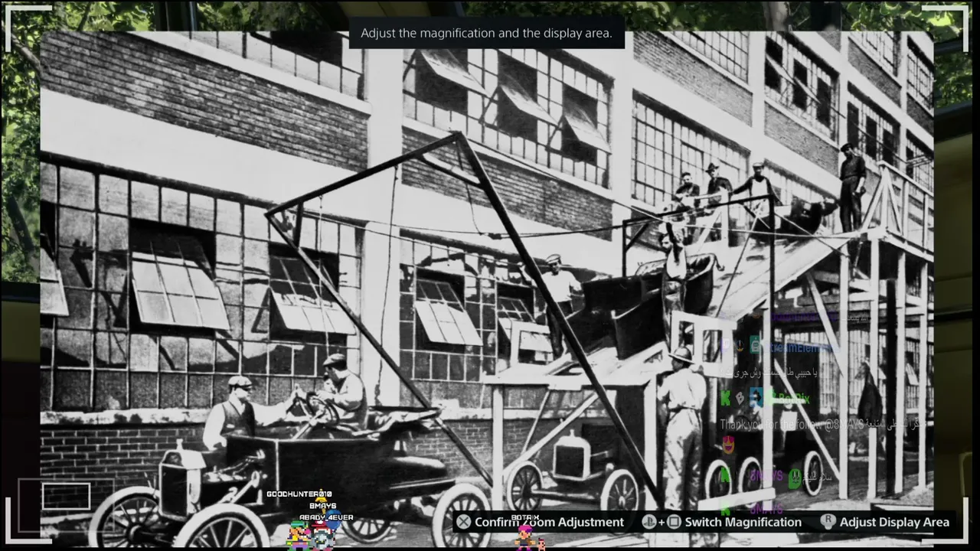Click the PS button icon in the hint bar
Viewport: 980px width, 551px height.
[x=648, y=522]
